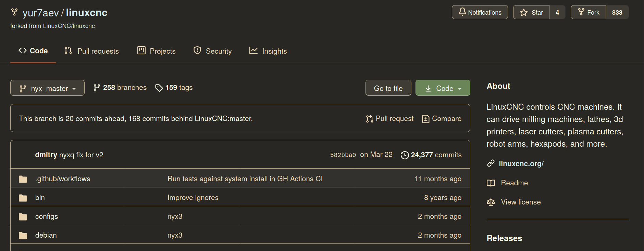Open the nyx3 commit on configs row
The width and height of the screenshot is (644, 251).
click(175, 216)
